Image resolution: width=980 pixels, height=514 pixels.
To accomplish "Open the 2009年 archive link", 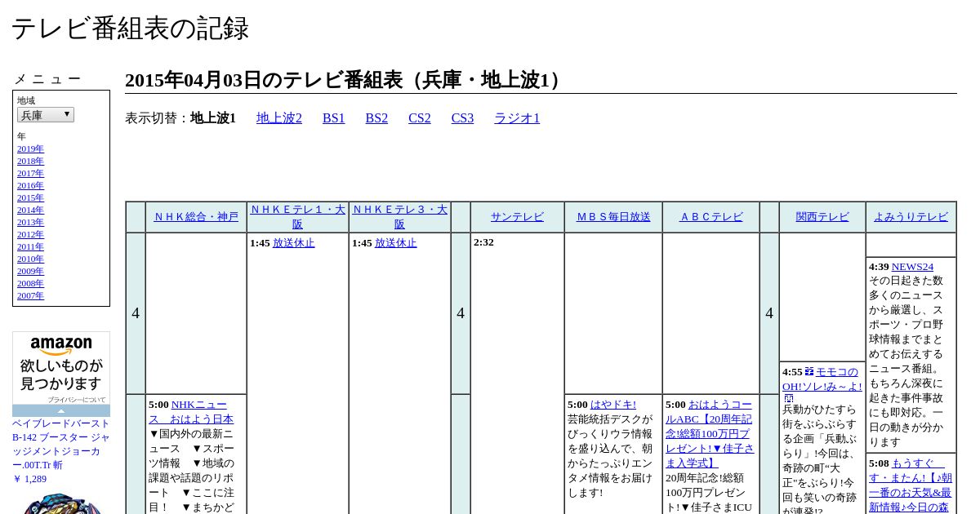I will click(x=30, y=271).
